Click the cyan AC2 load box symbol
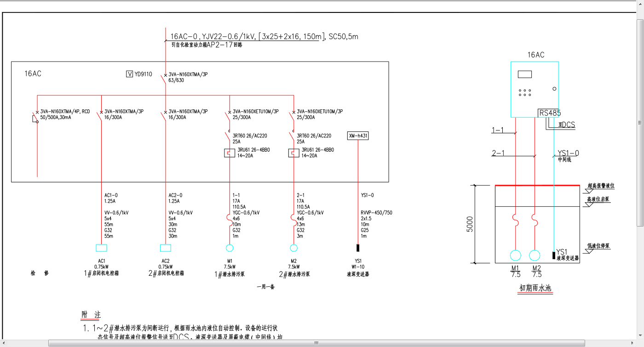This screenshot has height=347, width=644. 165,248
